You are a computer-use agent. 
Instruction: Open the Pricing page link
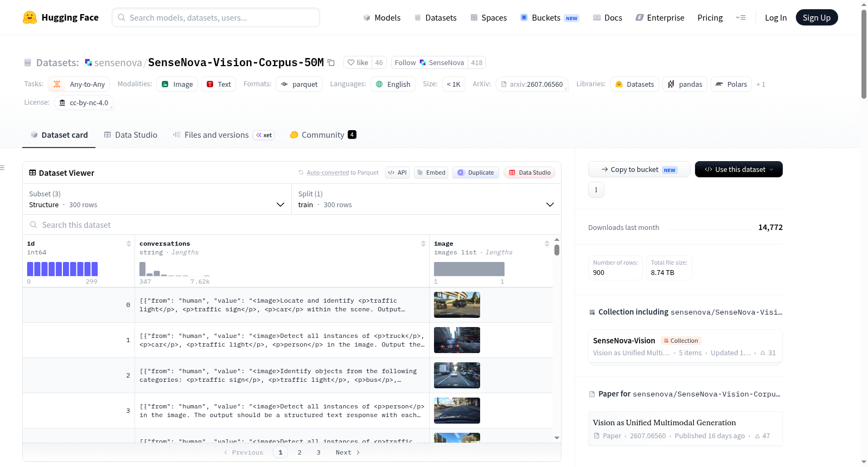click(710, 17)
